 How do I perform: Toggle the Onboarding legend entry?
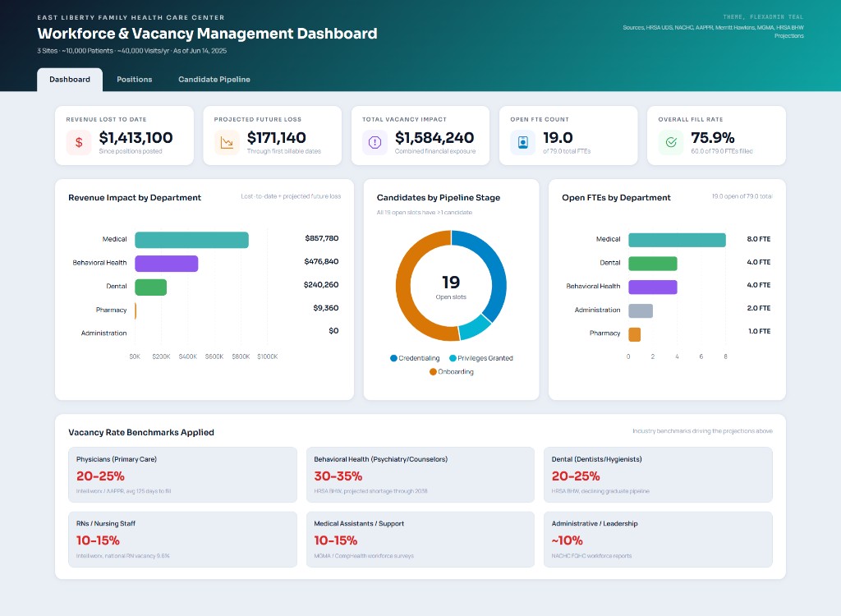click(452, 371)
